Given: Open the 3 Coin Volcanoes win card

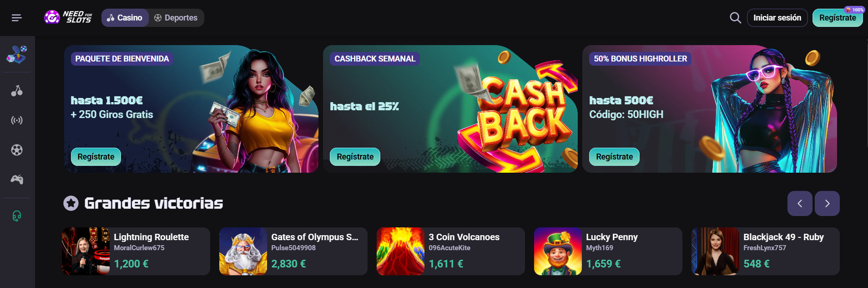Looking at the screenshot, I should 451,251.
